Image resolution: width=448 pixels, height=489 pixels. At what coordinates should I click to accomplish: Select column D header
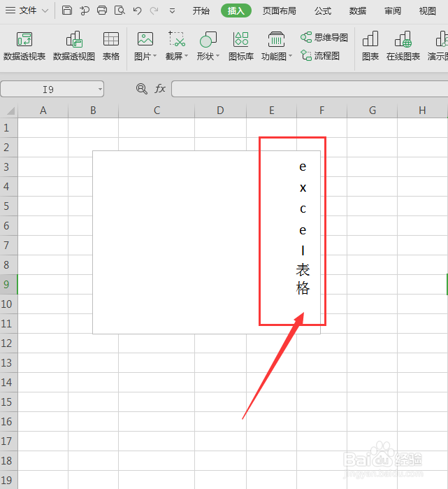pos(221,111)
